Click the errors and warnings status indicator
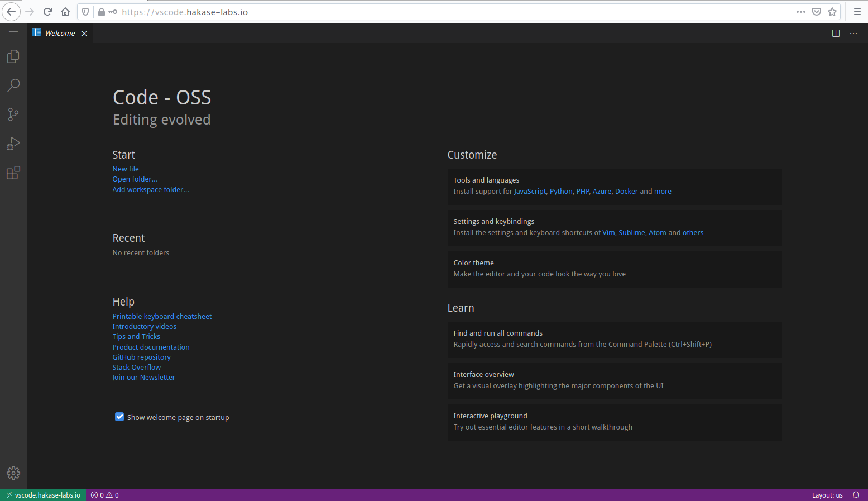 coord(105,495)
